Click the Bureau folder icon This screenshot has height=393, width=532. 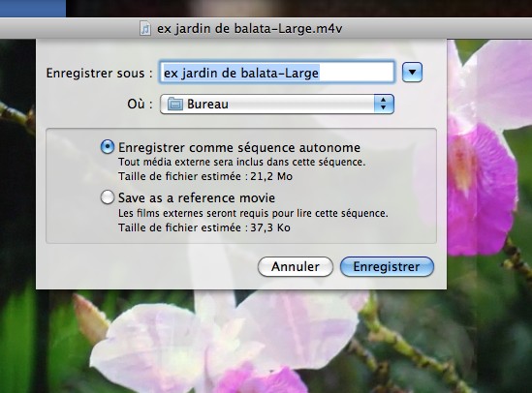point(175,104)
